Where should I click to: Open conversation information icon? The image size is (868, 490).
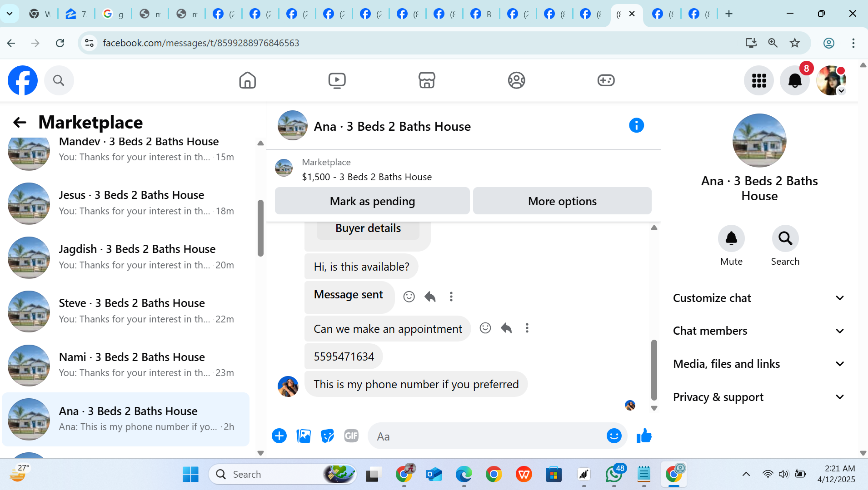coord(636,125)
